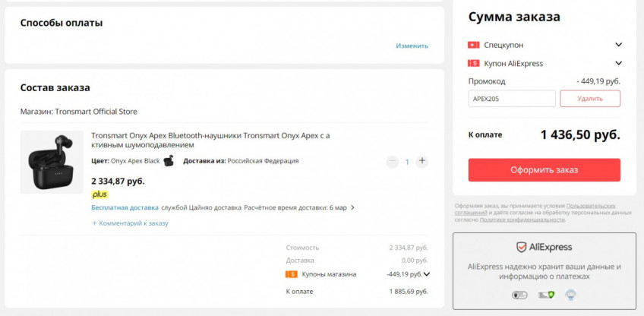Click Изменить to change payment method

(412, 46)
